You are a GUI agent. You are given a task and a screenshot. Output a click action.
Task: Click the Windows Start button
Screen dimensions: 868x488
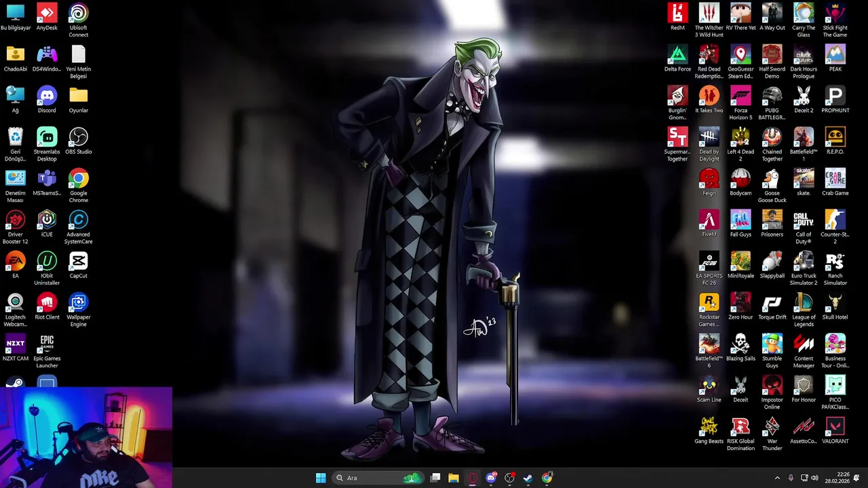(321, 478)
